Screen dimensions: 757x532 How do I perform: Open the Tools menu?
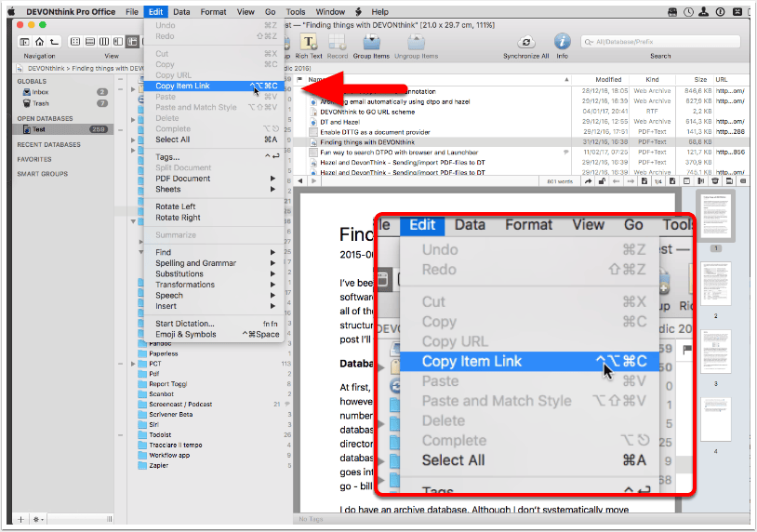point(296,11)
